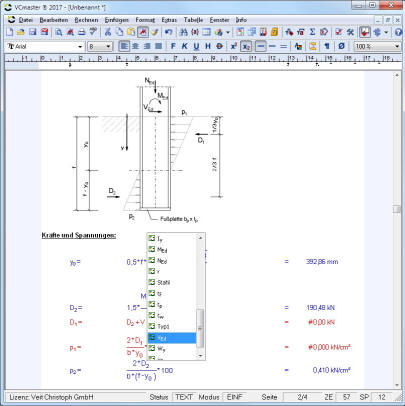Click the yellow book icon in toolbar
Viewport: 405px width, 406px height.
274,32
